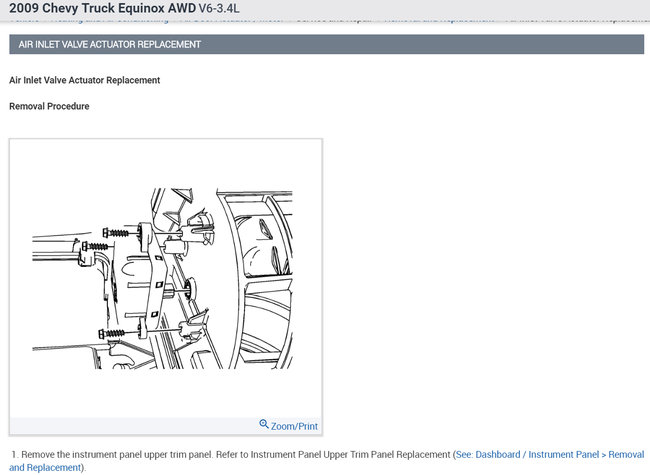Click the upper retaining clip in diagram
Viewport: 650px width, 475px height.
(x=198, y=227)
